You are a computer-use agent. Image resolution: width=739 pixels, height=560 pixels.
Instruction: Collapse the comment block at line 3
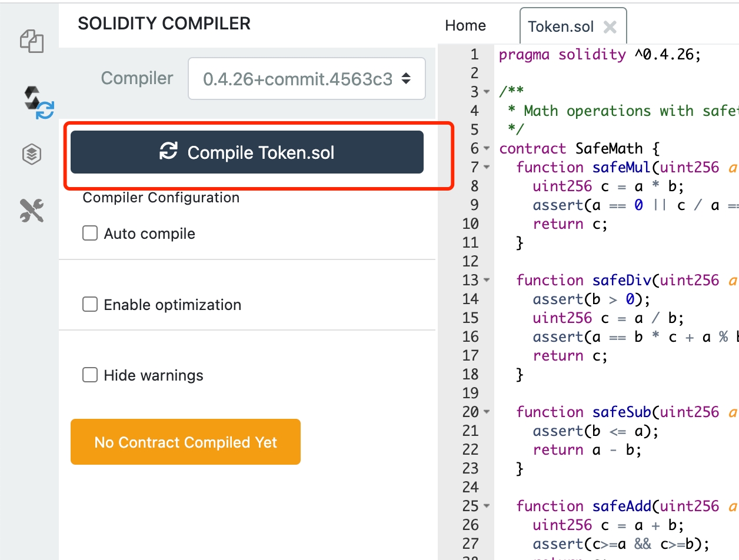pyautogui.click(x=487, y=92)
